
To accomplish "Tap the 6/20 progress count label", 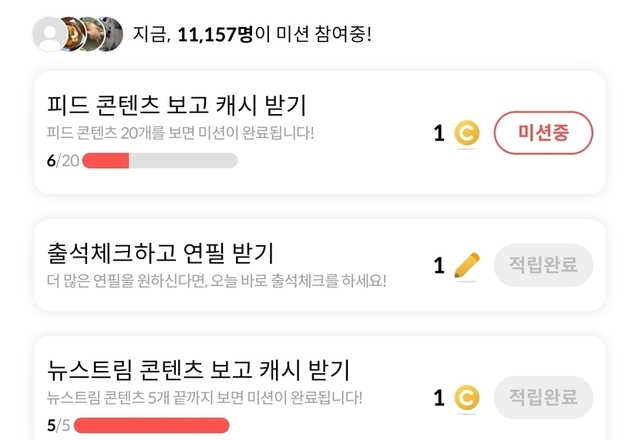I will (62, 160).
